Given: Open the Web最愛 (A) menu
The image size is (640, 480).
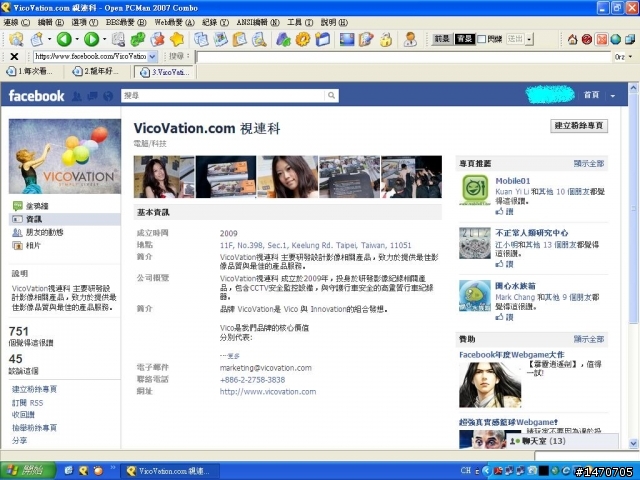Looking at the screenshot, I should tap(174, 22).
